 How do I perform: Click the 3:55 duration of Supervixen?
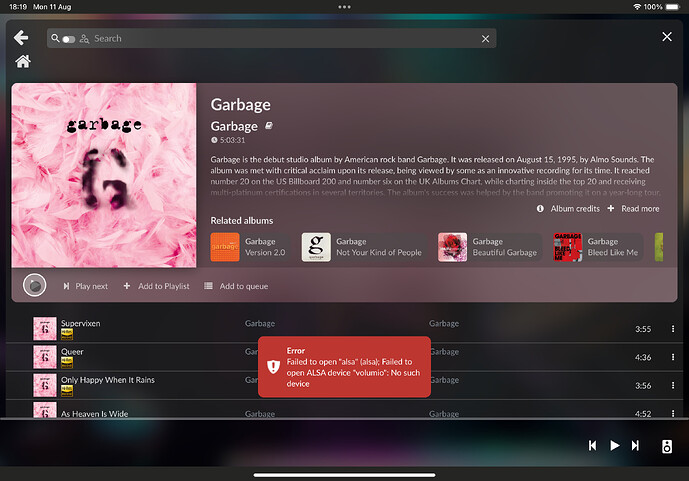[x=643, y=329]
